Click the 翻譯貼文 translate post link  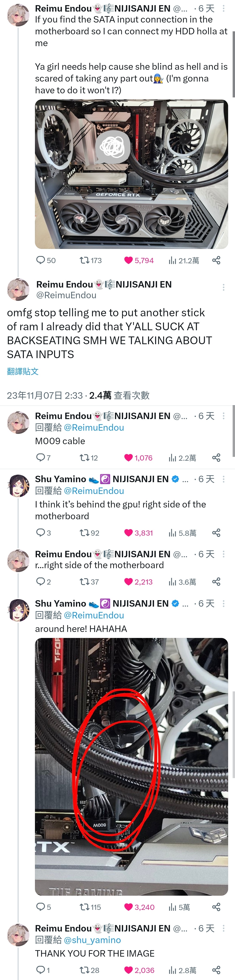pos(23,371)
